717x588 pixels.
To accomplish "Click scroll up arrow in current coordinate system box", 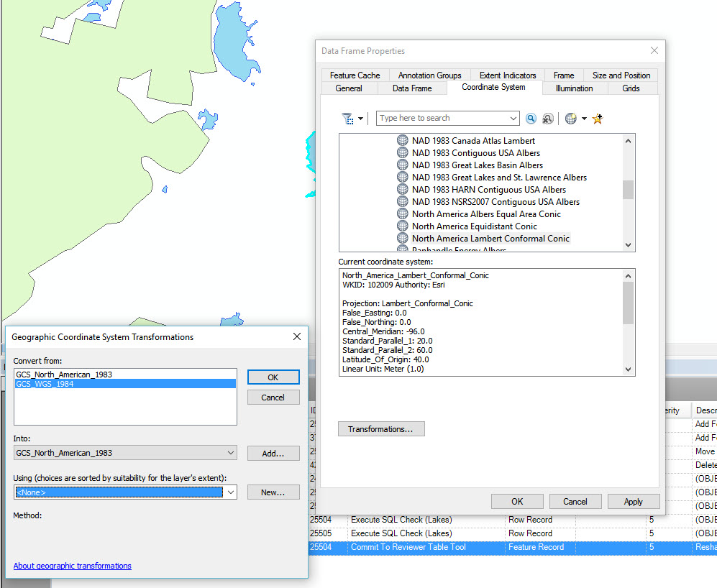I will [x=629, y=276].
